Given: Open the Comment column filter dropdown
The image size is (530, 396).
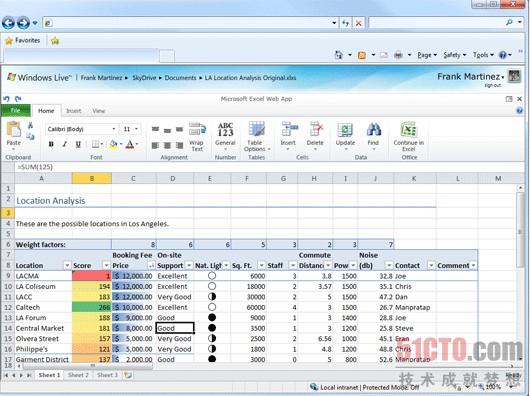Looking at the screenshot, I should click(x=474, y=266).
